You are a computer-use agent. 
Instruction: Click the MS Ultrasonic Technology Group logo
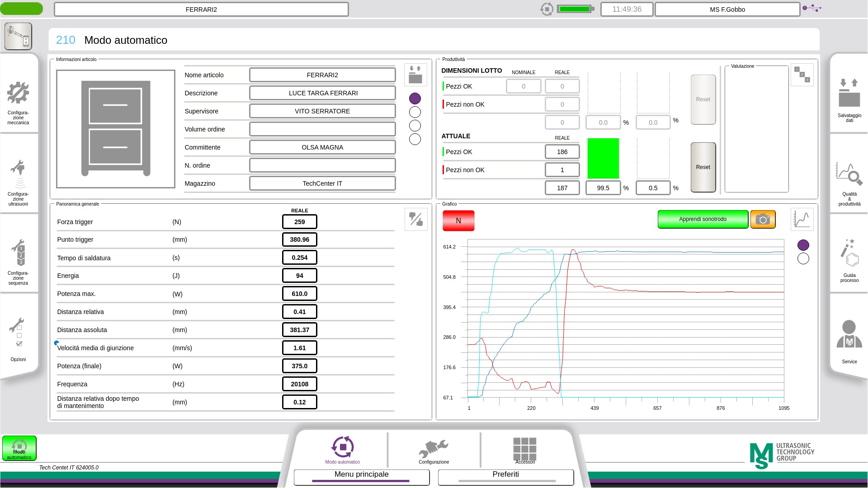[x=782, y=455]
